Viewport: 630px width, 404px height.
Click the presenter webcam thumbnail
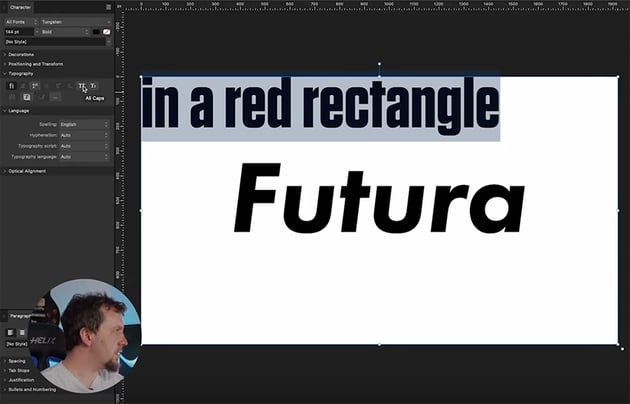tap(85, 336)
